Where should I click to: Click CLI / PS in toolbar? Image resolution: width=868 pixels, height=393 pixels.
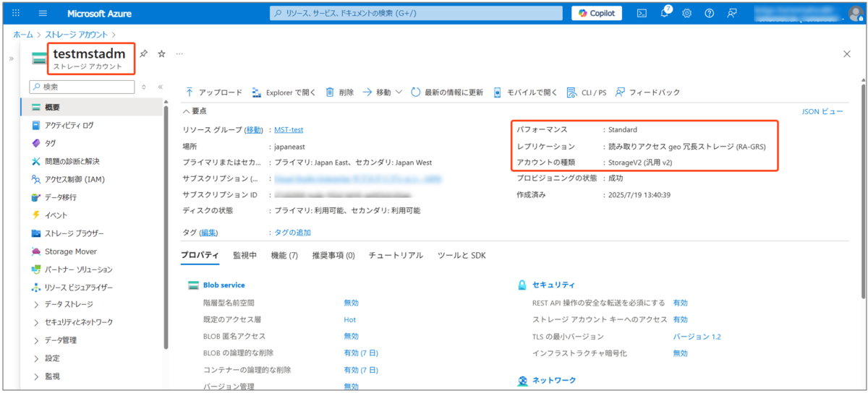point(585,92)
